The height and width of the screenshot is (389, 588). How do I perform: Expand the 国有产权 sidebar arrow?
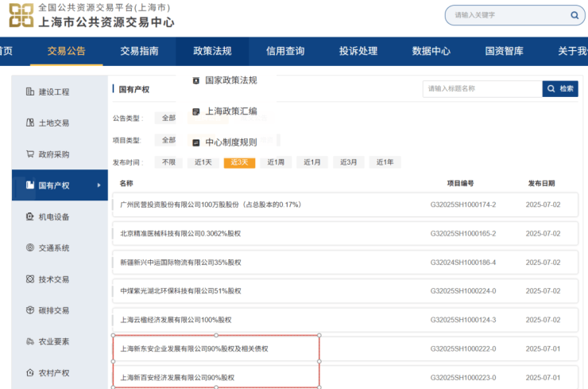99,185
